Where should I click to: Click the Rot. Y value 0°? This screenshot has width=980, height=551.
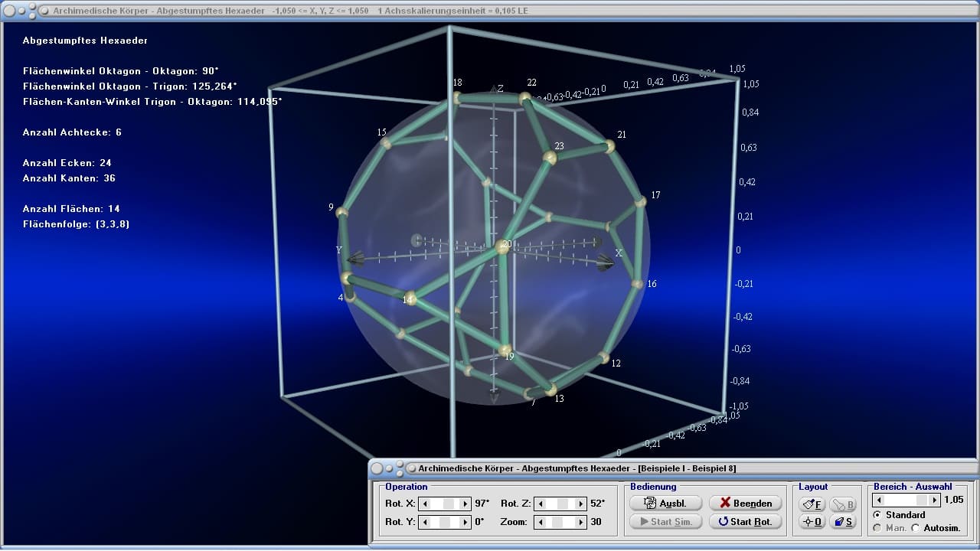479,522
